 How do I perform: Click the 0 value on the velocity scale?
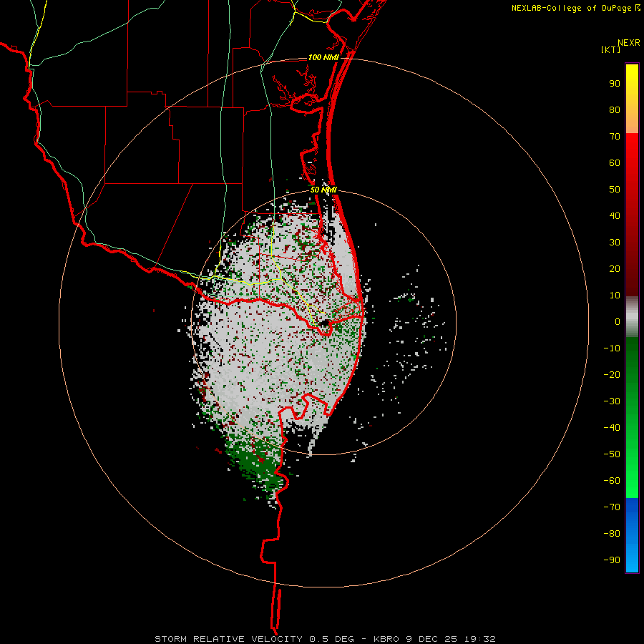coord(618,322)
